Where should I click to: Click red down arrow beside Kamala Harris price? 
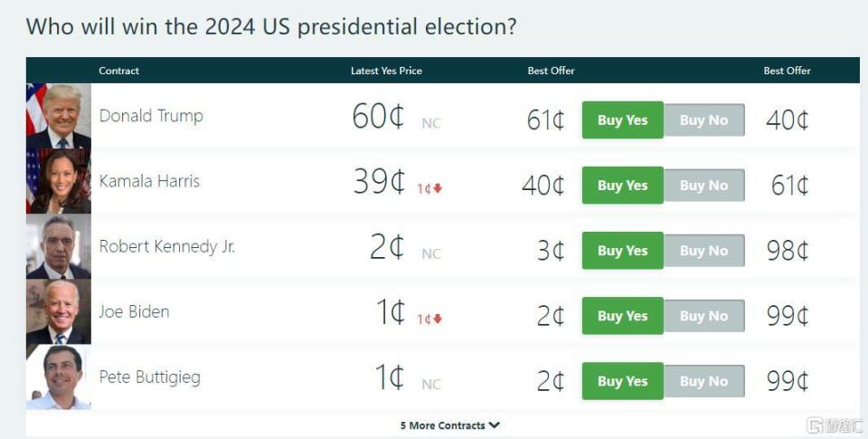click(x=438, y=189)
